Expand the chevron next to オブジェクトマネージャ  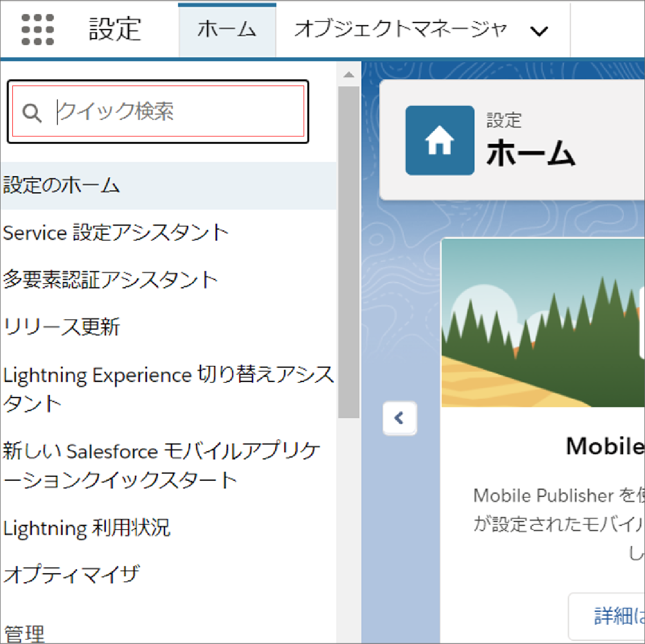click(x=539, y=31)
